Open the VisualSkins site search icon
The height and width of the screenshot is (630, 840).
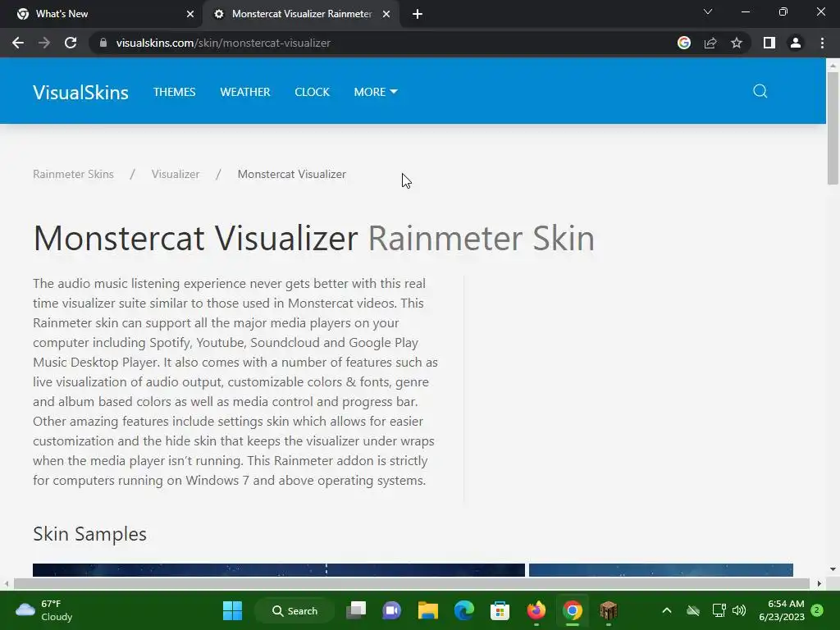point(760,91)
